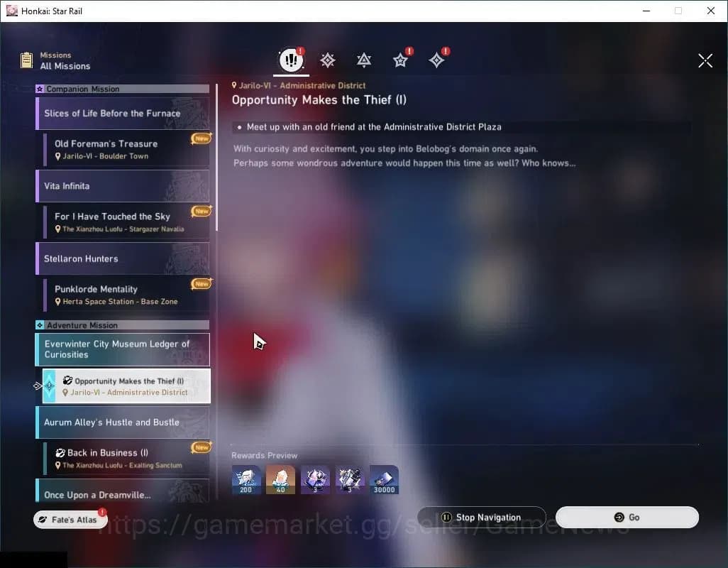The width and height of the screenshot is (728, 568).
Task: Expand Everwinter City Museum Ledger of Curiosities
Action: (x=122, y=349)
